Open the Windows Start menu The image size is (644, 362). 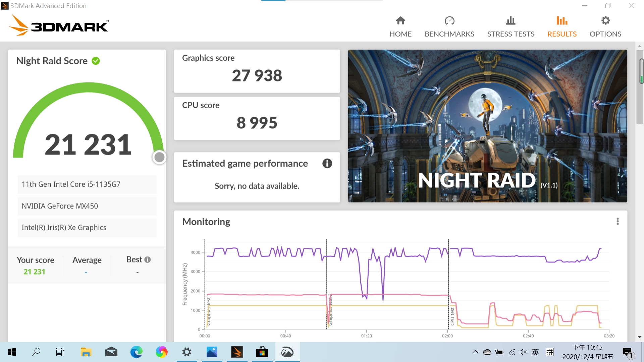click(x=12, y=352)
